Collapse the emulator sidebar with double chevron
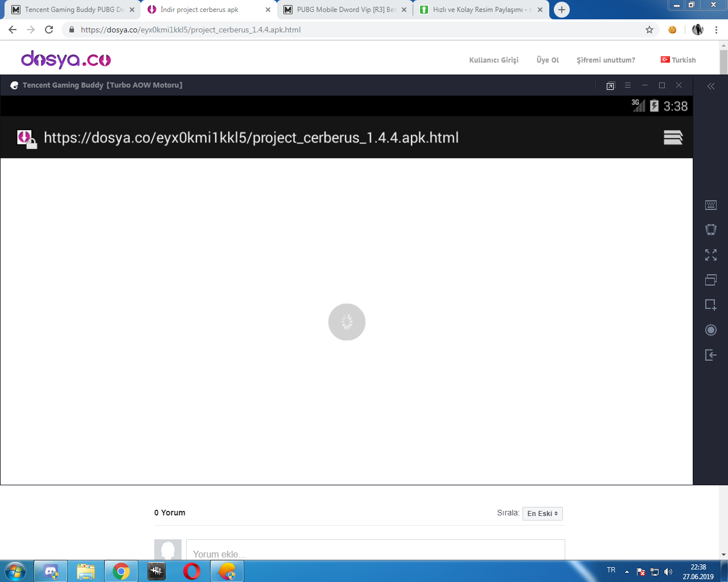 pos(710,86)
